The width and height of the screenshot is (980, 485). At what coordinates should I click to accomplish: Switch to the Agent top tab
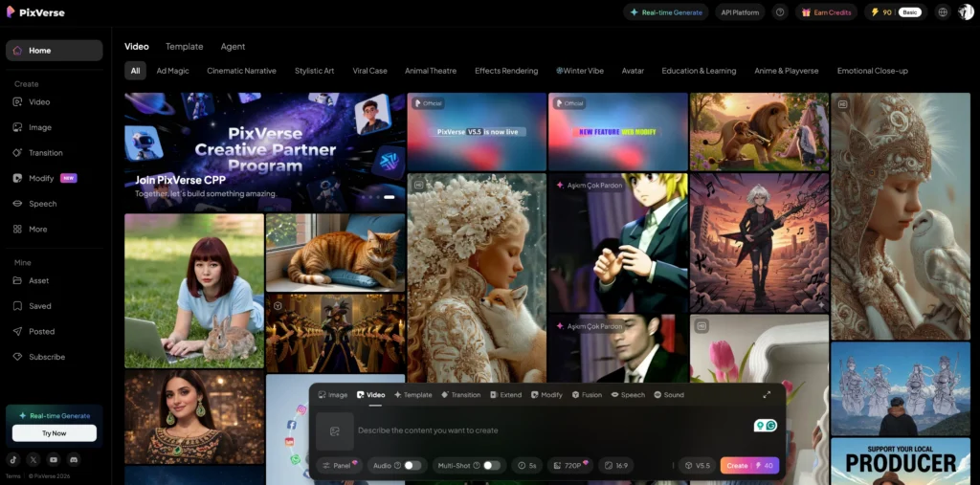233,46
